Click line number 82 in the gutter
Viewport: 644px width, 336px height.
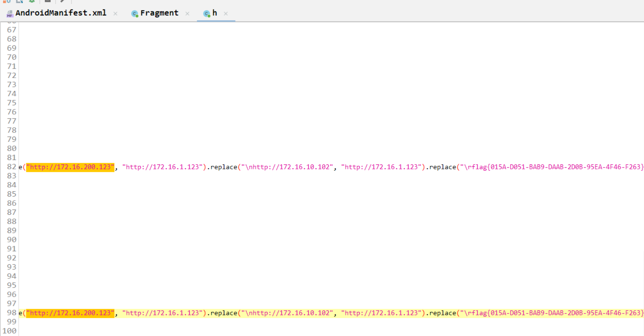tap(12, 167)
